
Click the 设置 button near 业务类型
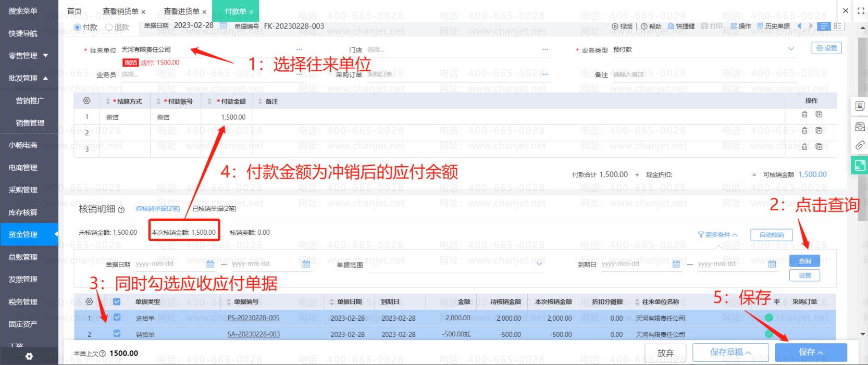826,48
